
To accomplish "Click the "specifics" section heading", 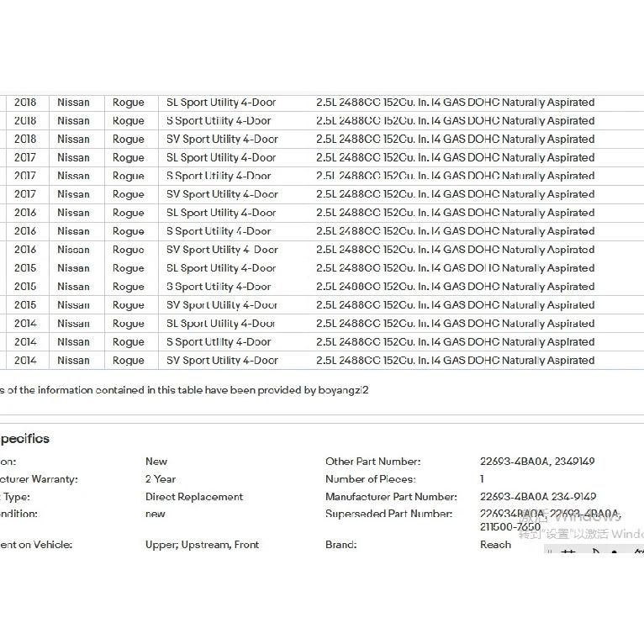I will 24,439.
